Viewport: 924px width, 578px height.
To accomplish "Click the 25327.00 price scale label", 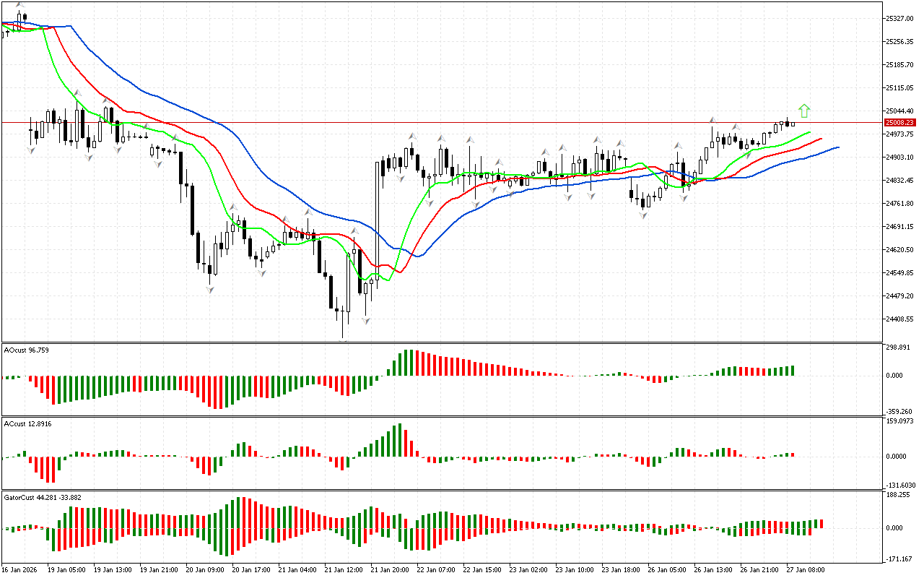I will point(899,18).
